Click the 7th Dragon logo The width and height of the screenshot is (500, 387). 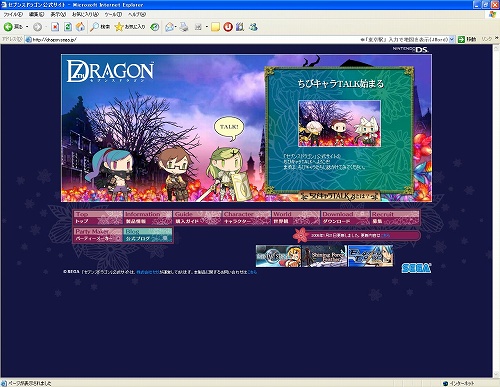click(x=110, y=71)
